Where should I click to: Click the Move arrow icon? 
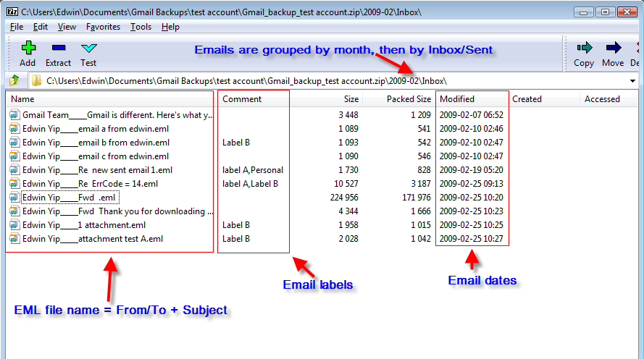(x=613, y=48)
